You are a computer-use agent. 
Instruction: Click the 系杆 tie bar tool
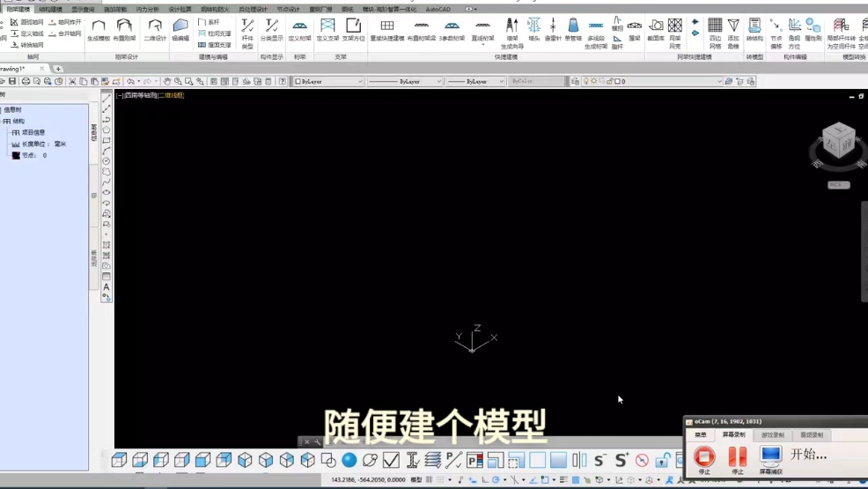pos(210,22)
